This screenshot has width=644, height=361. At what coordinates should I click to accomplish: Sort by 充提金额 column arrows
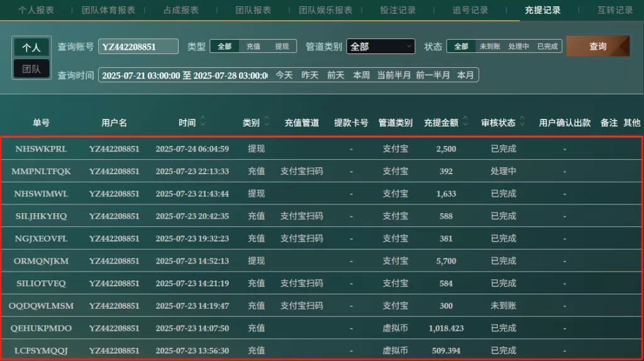pyautogui.click(x=465, y=121)
